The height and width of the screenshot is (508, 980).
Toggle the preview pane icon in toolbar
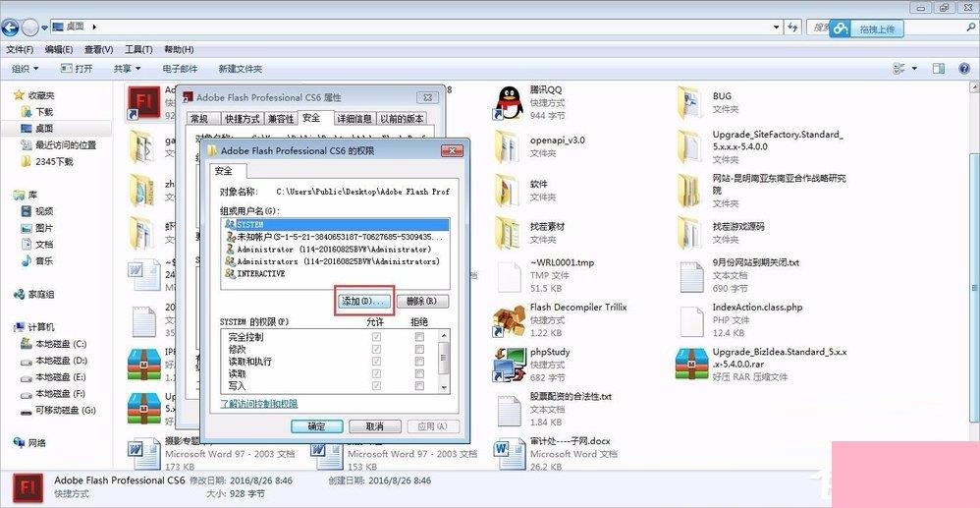938,68
